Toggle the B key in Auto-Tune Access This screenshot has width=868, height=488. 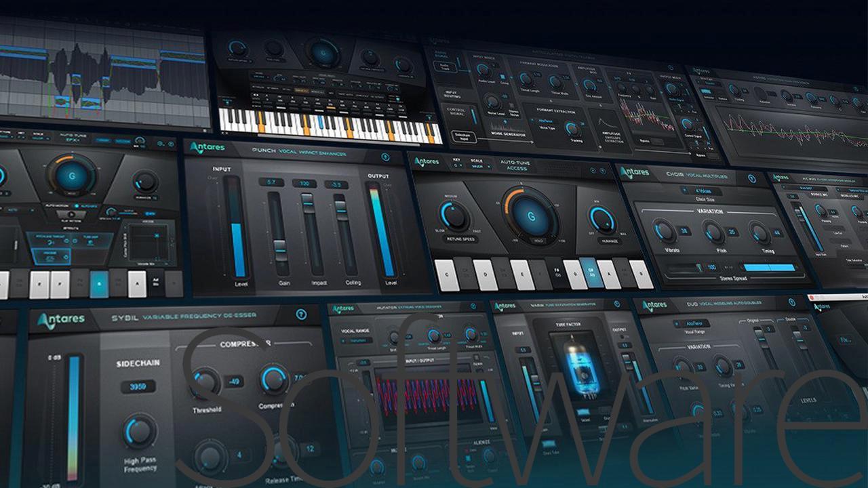641,274
